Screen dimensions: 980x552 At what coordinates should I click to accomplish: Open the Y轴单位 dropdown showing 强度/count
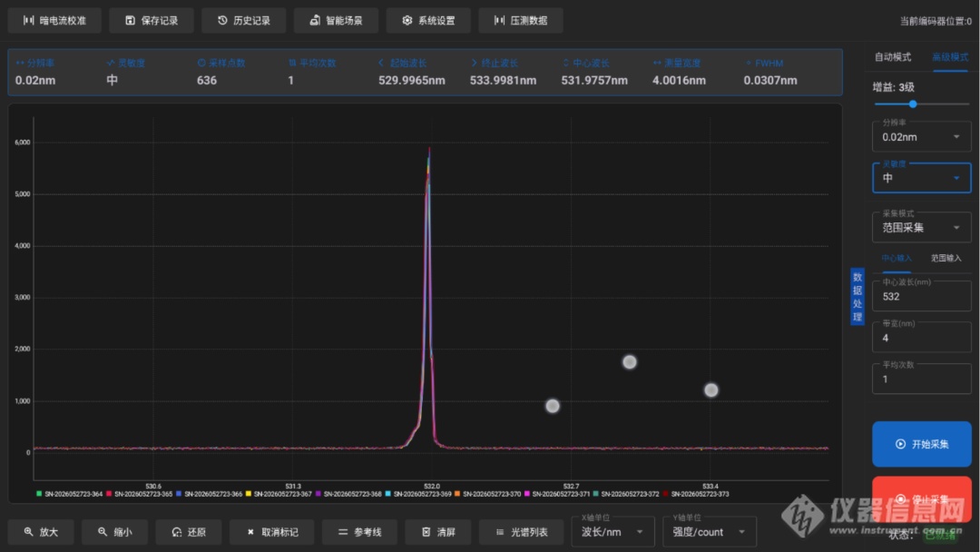(x=710, y=532)
